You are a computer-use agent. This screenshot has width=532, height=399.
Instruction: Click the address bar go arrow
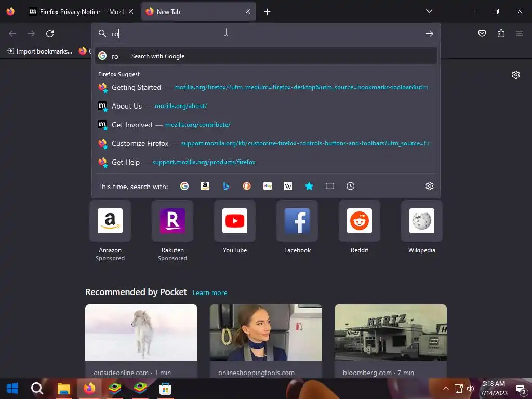pos(430,34)
